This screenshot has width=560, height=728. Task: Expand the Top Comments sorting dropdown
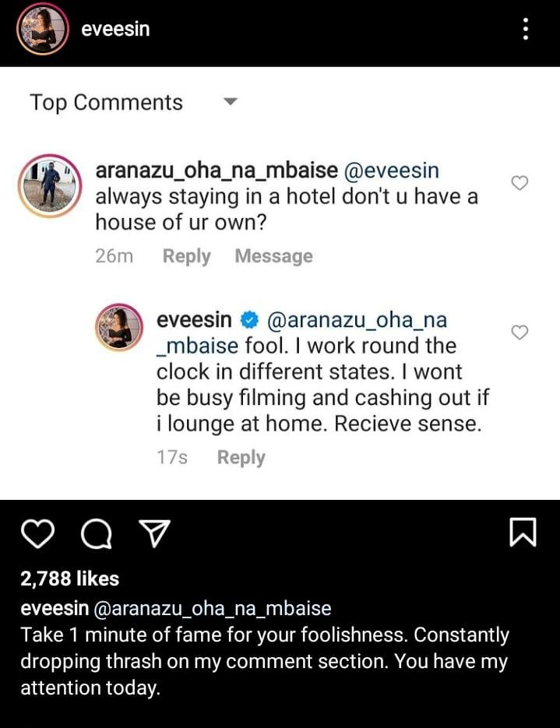tap(230, 102)
